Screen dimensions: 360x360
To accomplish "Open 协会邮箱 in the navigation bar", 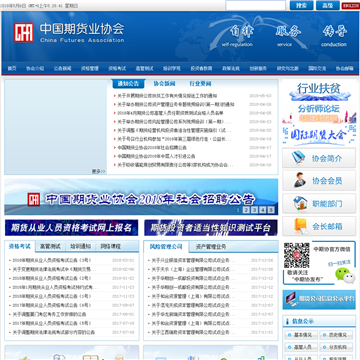I will [344, 68].
